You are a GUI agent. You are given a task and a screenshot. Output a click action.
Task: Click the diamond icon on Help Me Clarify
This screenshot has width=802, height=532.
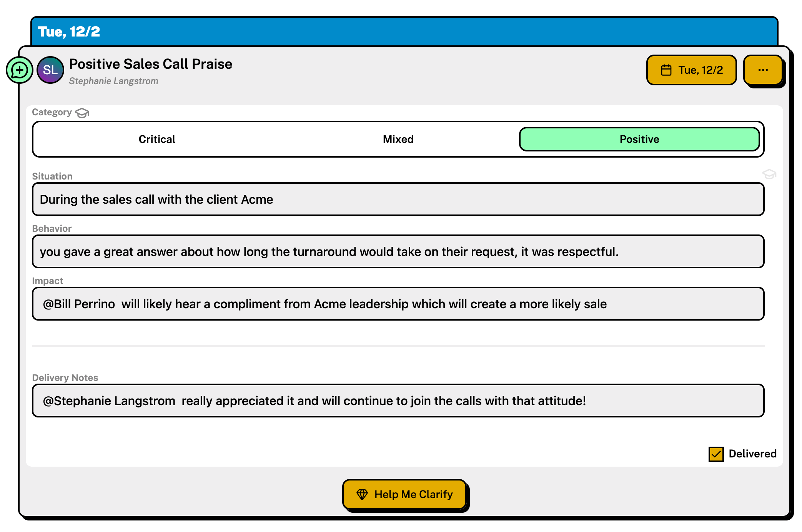click(362, 494)
